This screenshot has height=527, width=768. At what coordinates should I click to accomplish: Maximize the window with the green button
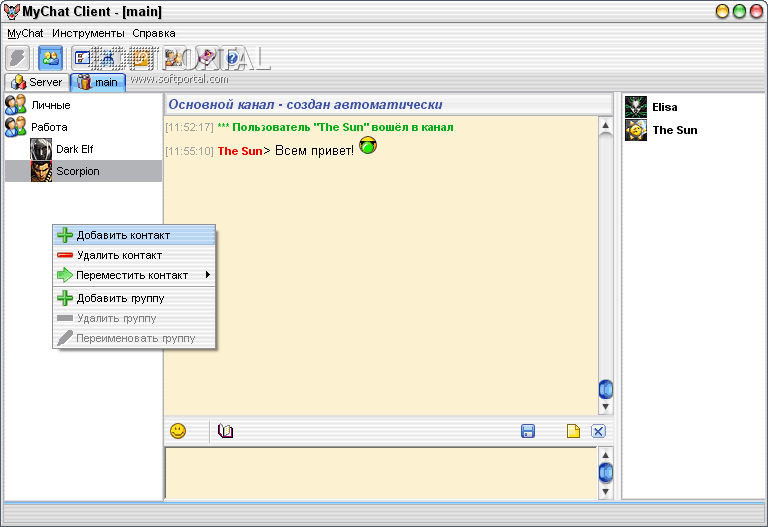(x=740, y=11)
